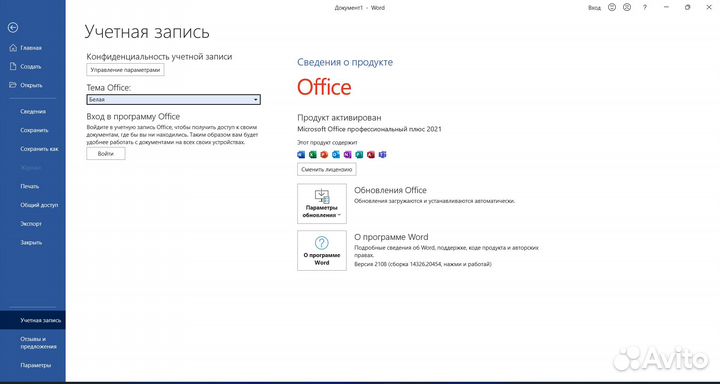720x384 pixels.
Task: Click the smiley feedback icon in title bar
Action: click(612, 7)
